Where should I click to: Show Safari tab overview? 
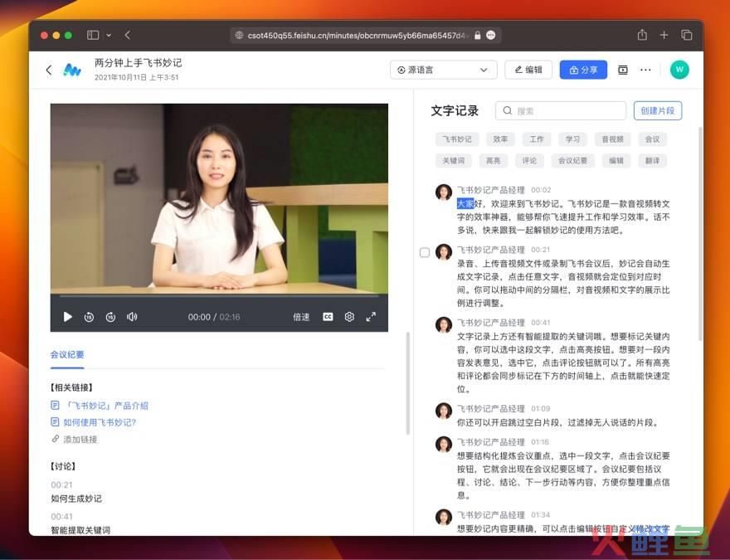tap(686, 35)
